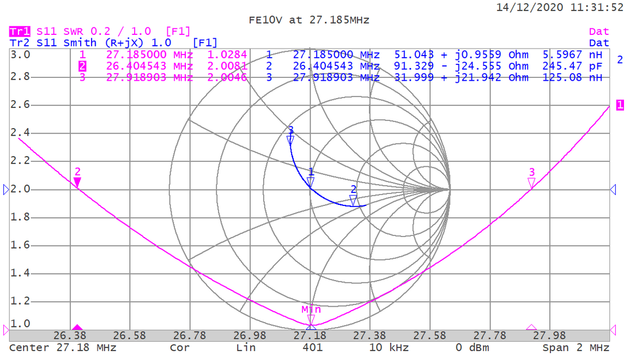Click the hollow magenta marker triangle on frequency axis
The image size is (630, 364).
point(531,327)
